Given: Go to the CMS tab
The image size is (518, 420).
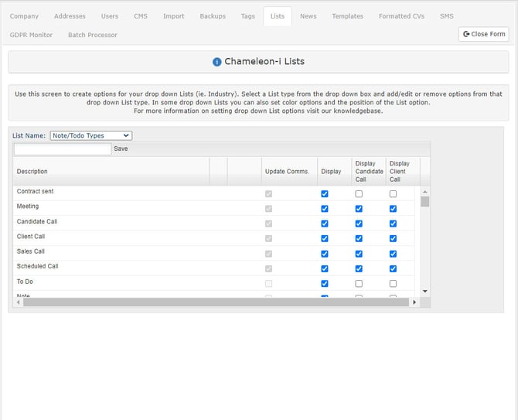Looking at the screenshot, I should point(141,16).
